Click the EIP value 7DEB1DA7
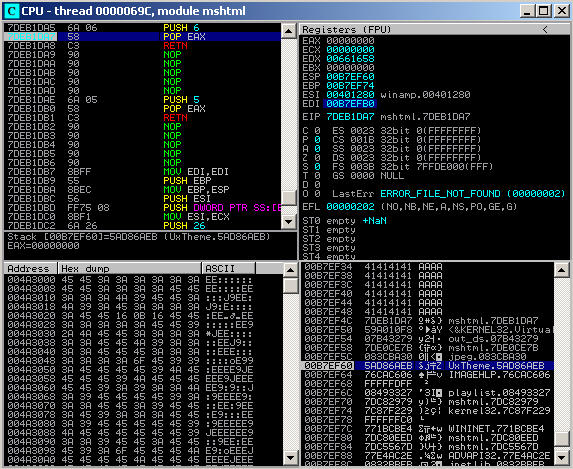Screen dimensions: 573x469 [x=350, y=117]
